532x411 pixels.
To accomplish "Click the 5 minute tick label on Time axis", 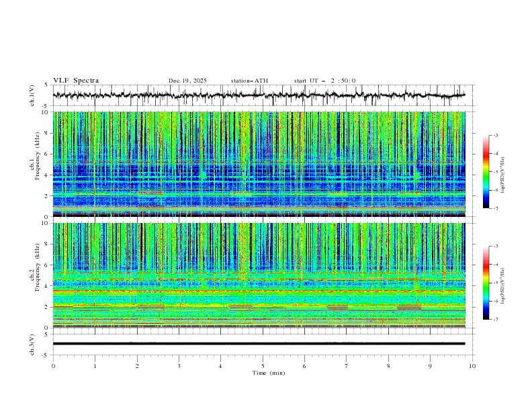I will (263, 366).
